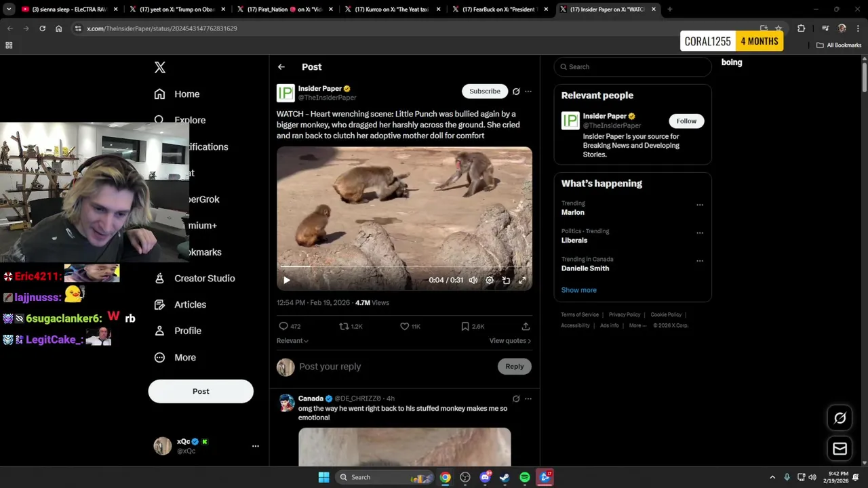The height and width of the screenshot is (488, 868).
Task: Subscribe to Insider Paper
Action: coord(485,91)
